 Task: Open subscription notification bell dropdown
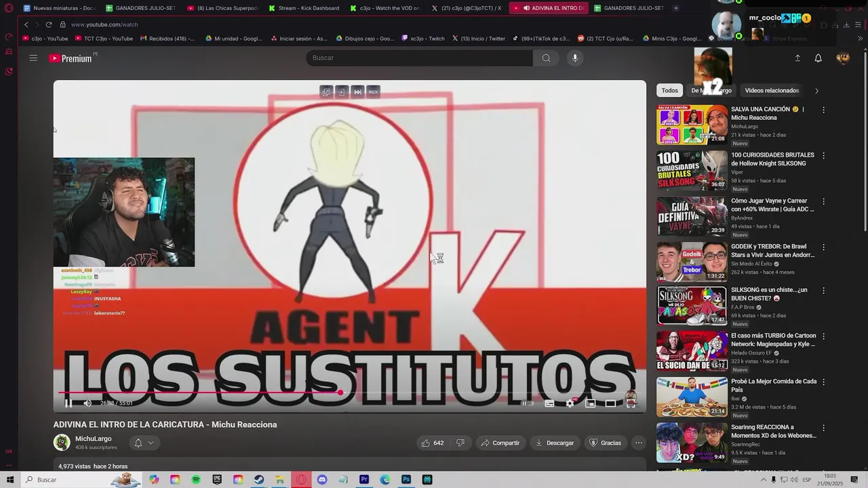(144, 443)
